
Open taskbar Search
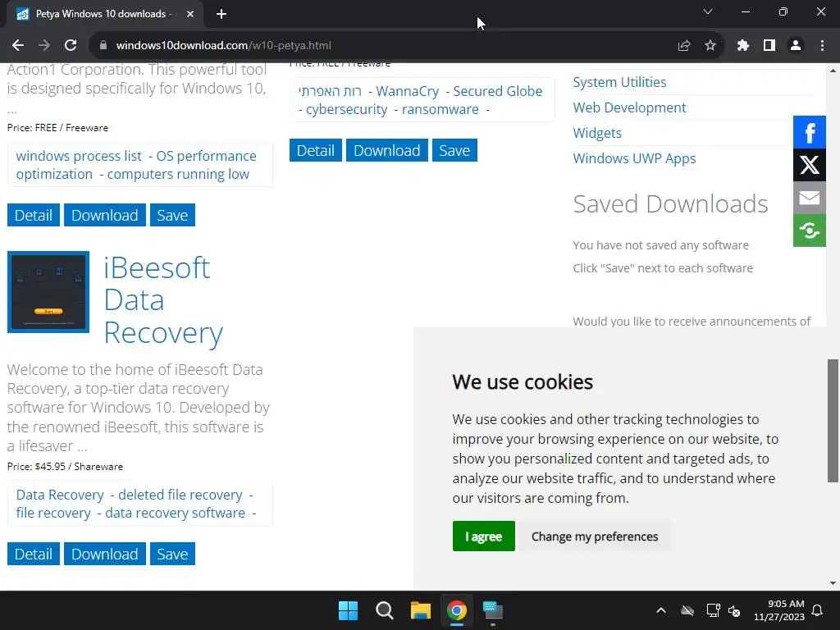[384, 610]
